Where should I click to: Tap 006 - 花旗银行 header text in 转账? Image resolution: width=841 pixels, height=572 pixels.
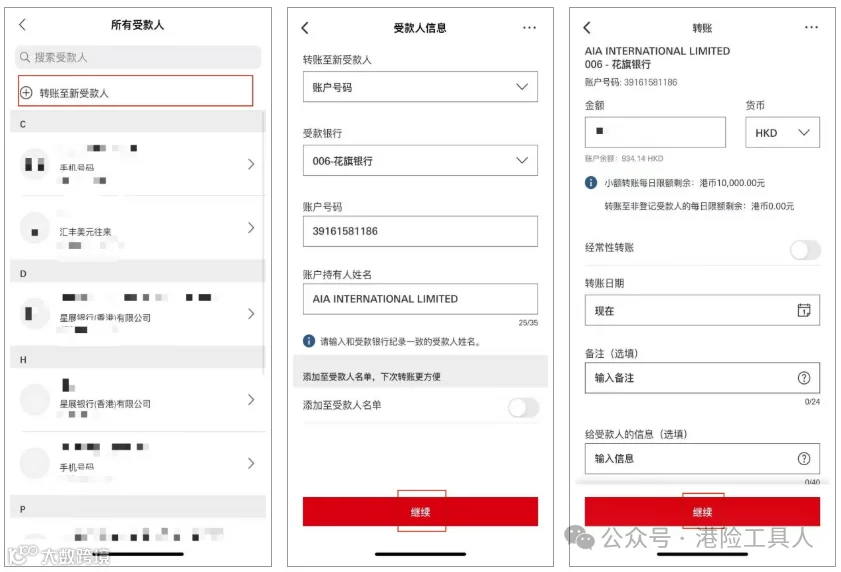coord(617,64)
